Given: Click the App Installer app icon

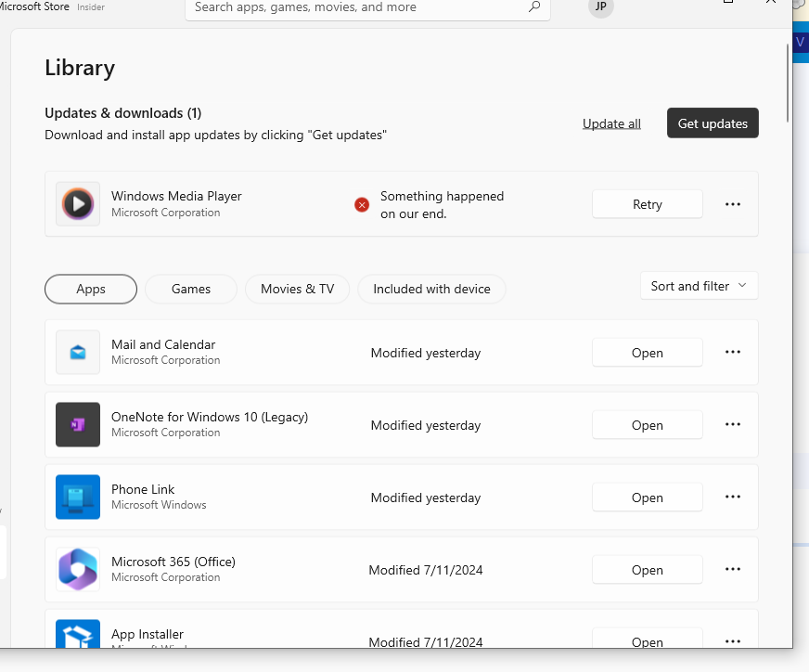Looking at the screenshot, I should pyautogui.click(x=78, y=634).
